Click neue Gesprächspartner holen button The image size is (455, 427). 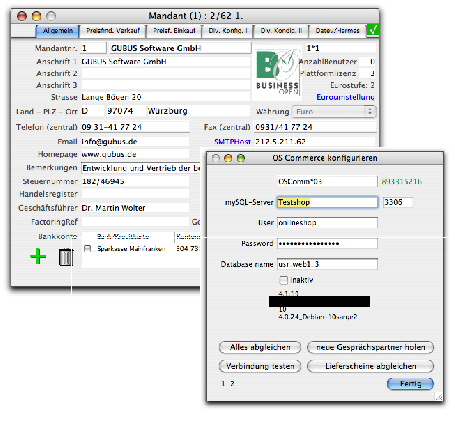coord(370,347)
